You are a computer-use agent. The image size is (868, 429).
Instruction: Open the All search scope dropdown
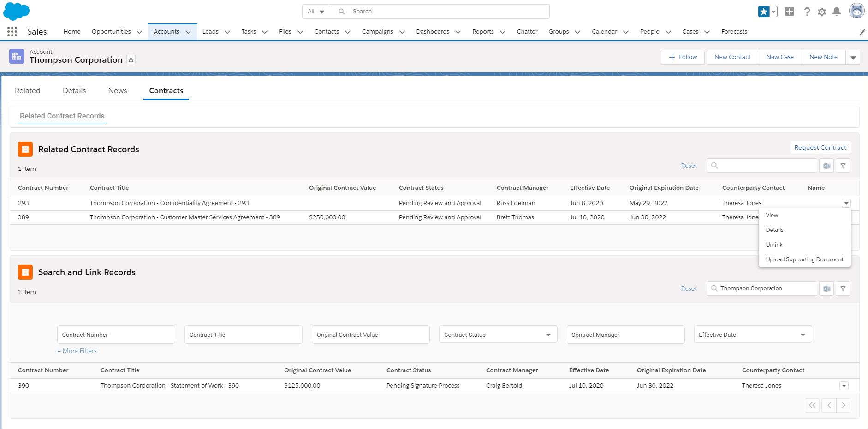pos(316,12)
